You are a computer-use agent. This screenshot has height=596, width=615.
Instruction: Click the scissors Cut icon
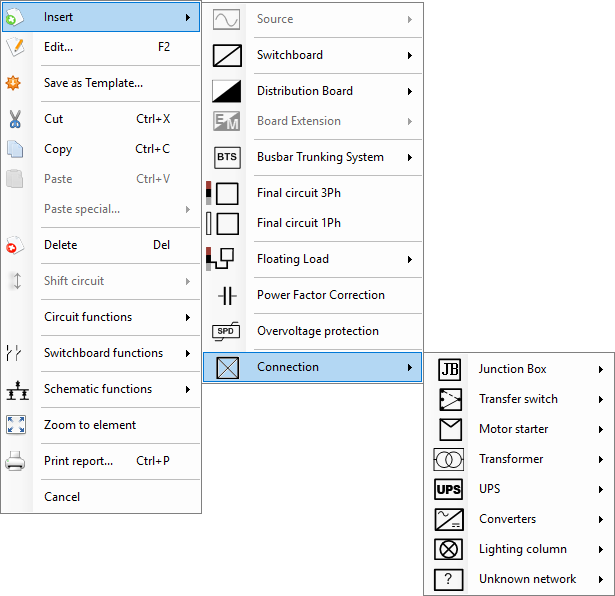coord(15,119)
